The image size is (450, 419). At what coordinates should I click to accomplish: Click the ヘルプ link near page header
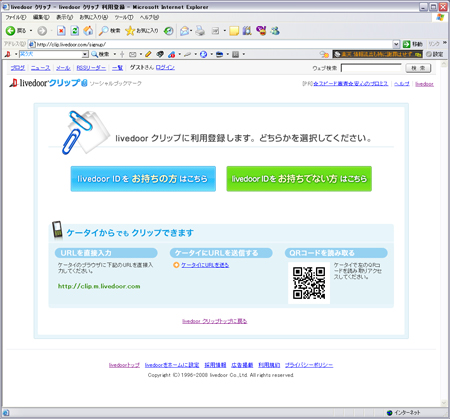(x=402, y=84)
